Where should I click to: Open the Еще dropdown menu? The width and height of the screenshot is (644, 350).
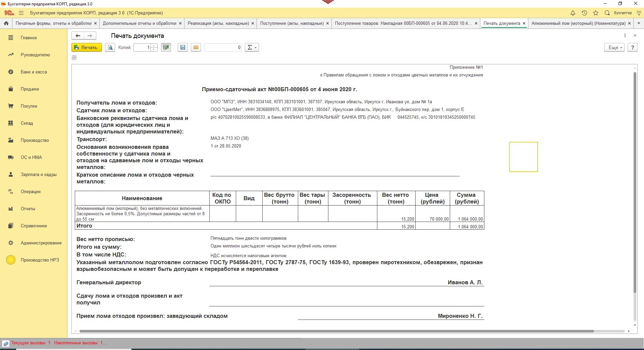click(614, 47)
